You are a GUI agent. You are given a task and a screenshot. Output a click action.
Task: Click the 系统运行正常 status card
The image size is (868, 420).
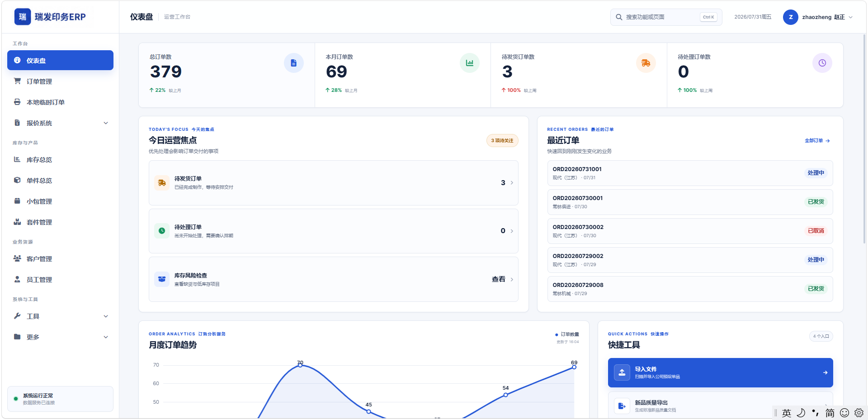tap(60, 399)
